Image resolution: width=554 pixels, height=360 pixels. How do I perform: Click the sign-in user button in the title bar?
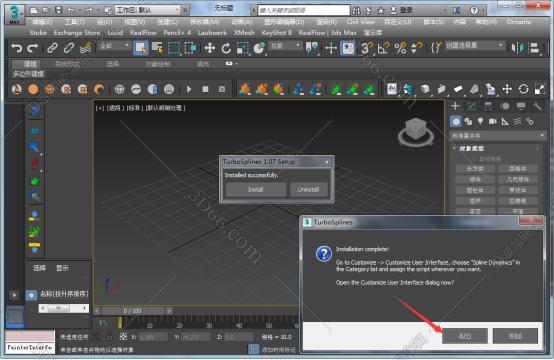point(401,10)
